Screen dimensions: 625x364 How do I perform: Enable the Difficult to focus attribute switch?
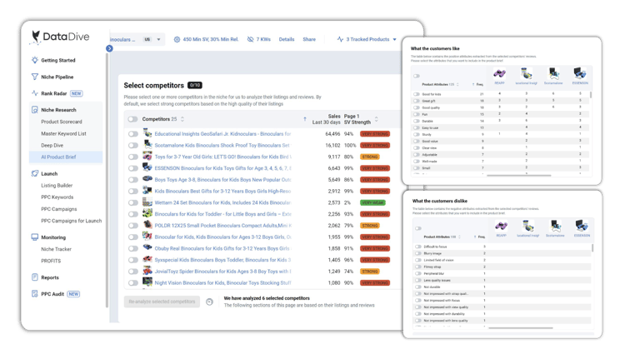(418, 247)
